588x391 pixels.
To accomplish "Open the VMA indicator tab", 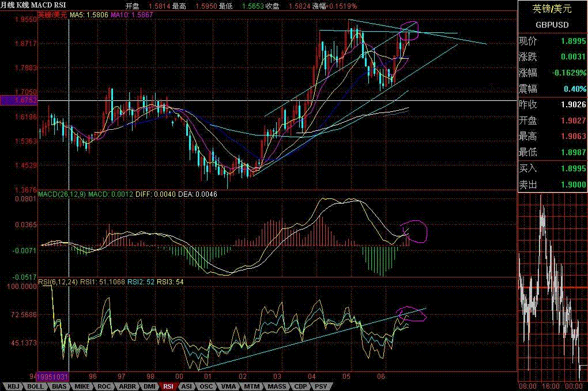I will coord(228,386).
